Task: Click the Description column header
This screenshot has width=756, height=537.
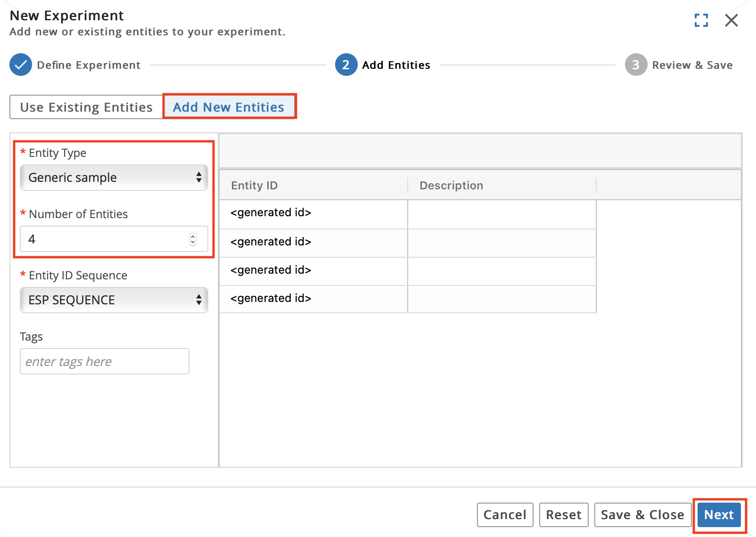Action: click(x=502, y=186)
